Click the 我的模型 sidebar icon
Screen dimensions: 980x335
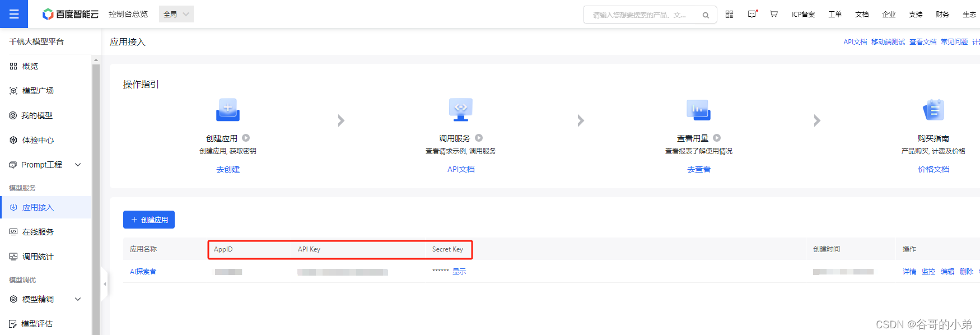point(13,115)
